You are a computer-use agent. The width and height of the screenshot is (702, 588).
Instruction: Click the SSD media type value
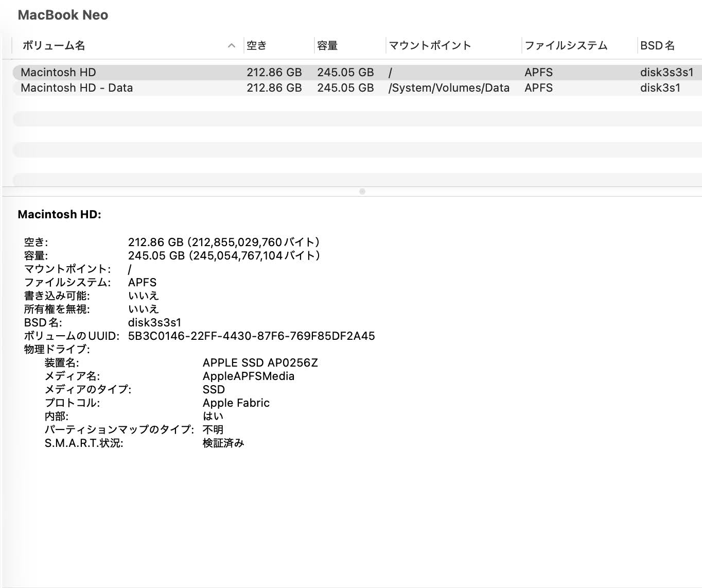tap(214, 389)
